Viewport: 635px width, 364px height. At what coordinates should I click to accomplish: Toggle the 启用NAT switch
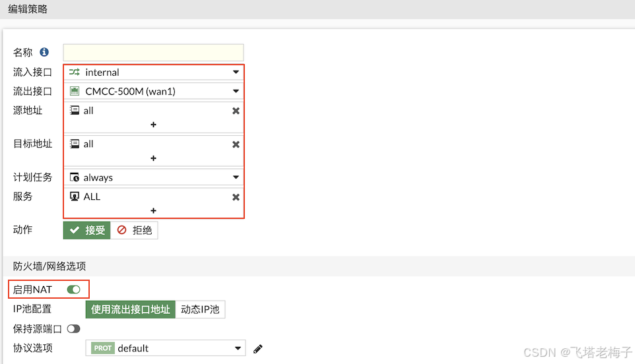tap(74, 289)
